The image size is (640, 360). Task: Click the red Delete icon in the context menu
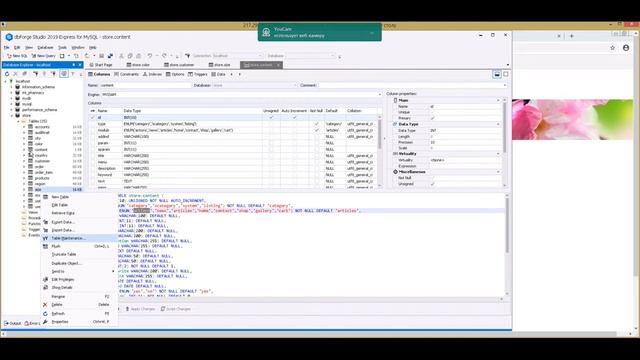[x=45, y=304]
